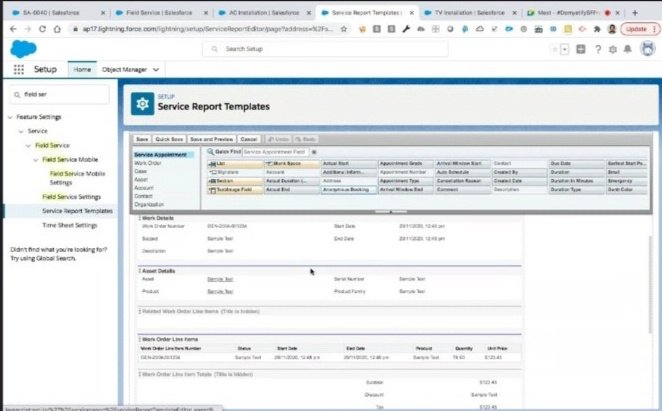Open Field Service Settings in sidebar

point(71,197)
